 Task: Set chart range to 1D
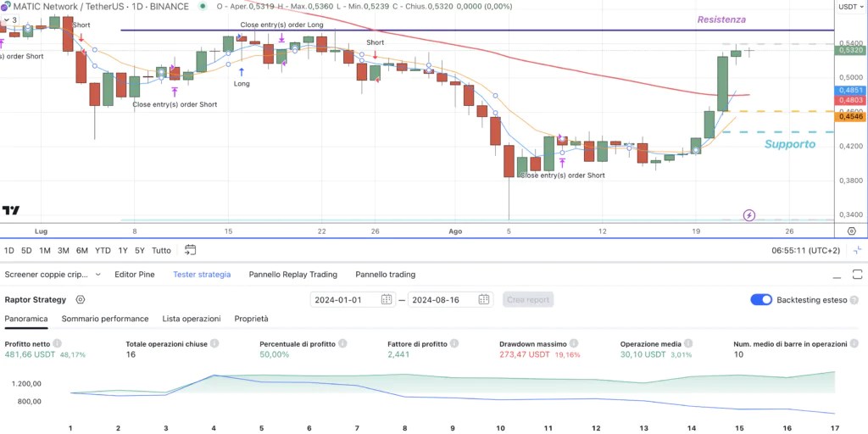(x=9, y=250)
